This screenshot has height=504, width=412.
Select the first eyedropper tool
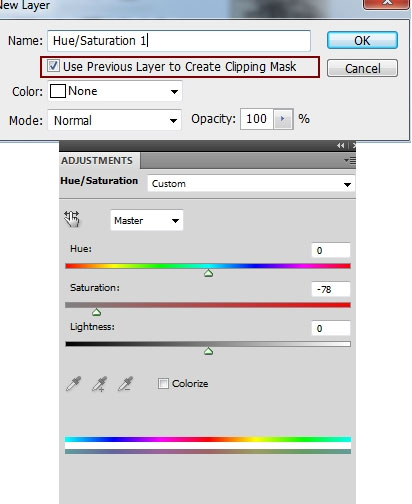pos(74,383)
